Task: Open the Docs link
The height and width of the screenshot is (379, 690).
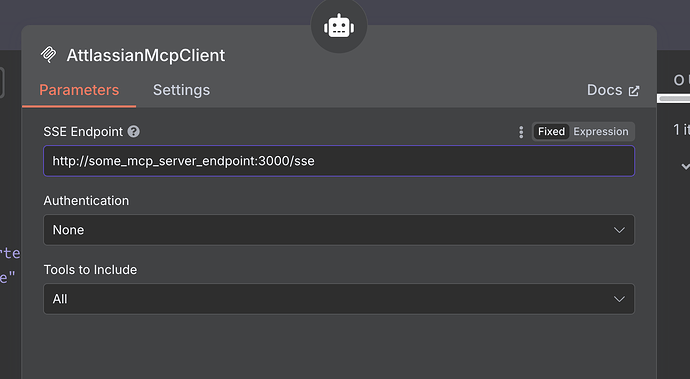Action: [x=604, y=90]
